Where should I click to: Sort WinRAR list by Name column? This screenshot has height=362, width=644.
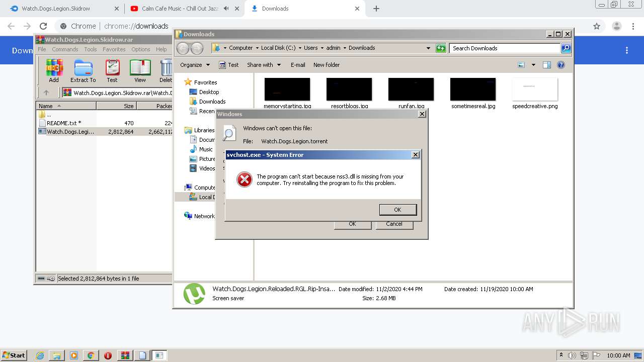pos(66,106)
